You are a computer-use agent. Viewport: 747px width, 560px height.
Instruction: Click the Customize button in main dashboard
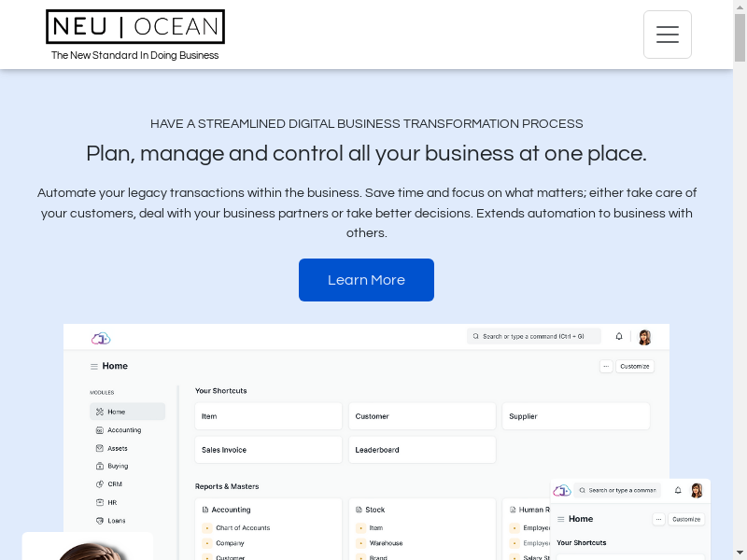coord(634,366)
